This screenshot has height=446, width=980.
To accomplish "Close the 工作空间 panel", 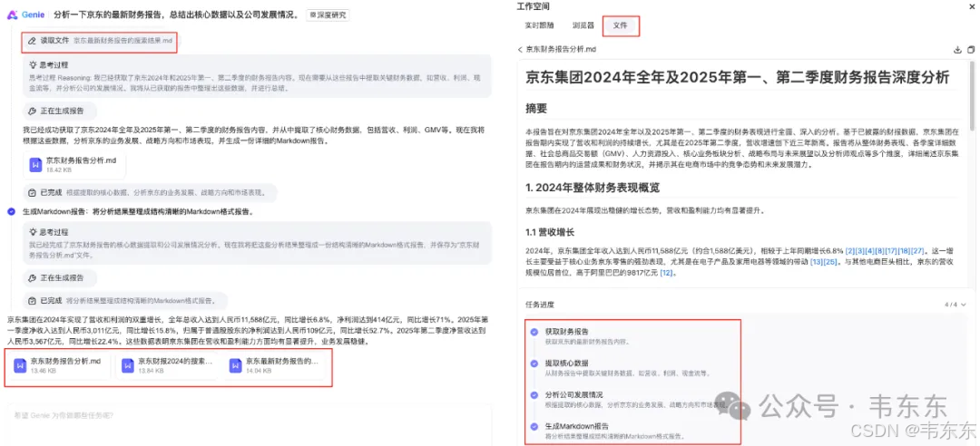I will (x=970, y=6).
